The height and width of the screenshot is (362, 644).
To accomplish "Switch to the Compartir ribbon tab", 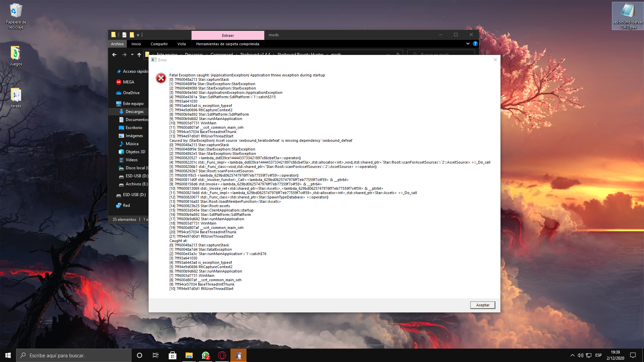I will pyautogui.click(x=159, y=44).
